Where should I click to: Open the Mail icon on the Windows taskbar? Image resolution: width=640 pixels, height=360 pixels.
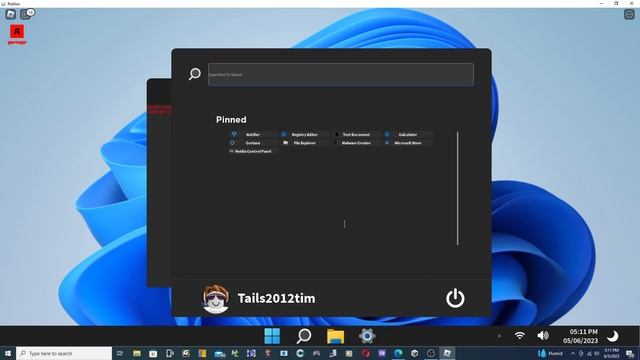[219, 353]
